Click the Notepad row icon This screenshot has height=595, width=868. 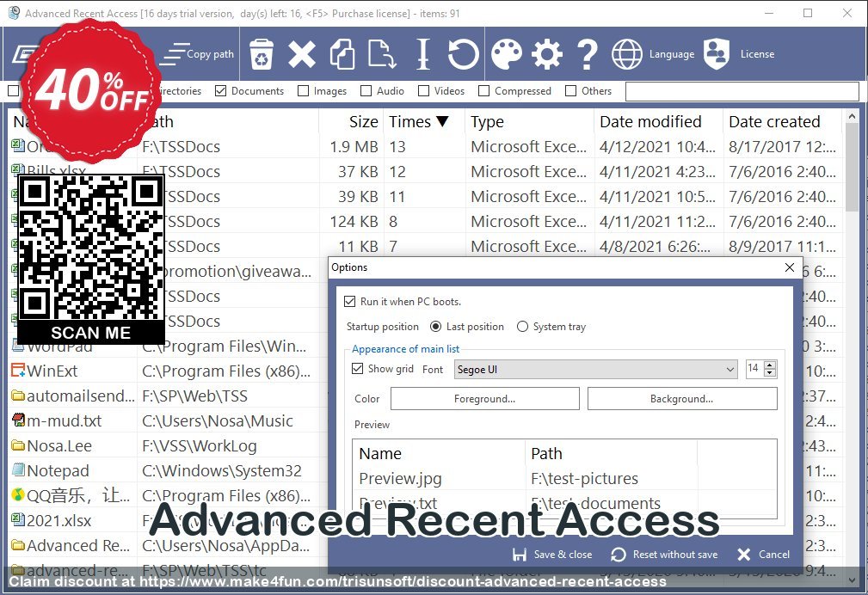[x=18, y=470]
